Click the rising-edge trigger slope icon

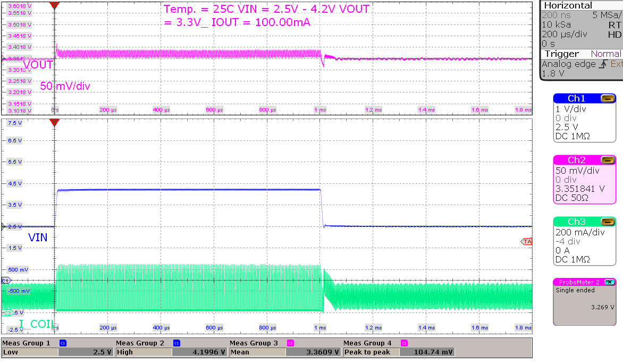pos(603,64)
